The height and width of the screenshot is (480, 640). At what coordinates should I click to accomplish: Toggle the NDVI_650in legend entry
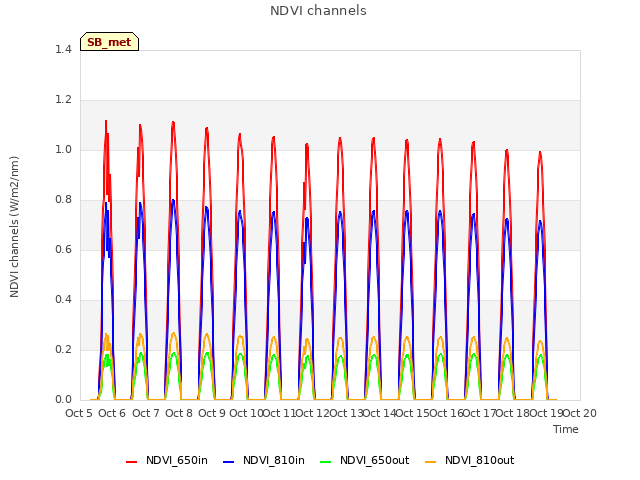click(x=167, y=460)
